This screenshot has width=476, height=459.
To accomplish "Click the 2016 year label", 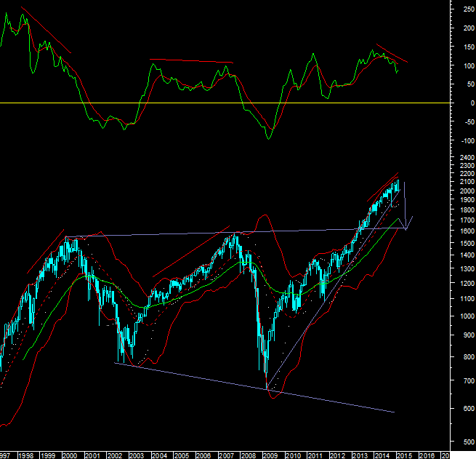I will click(427, 455).
